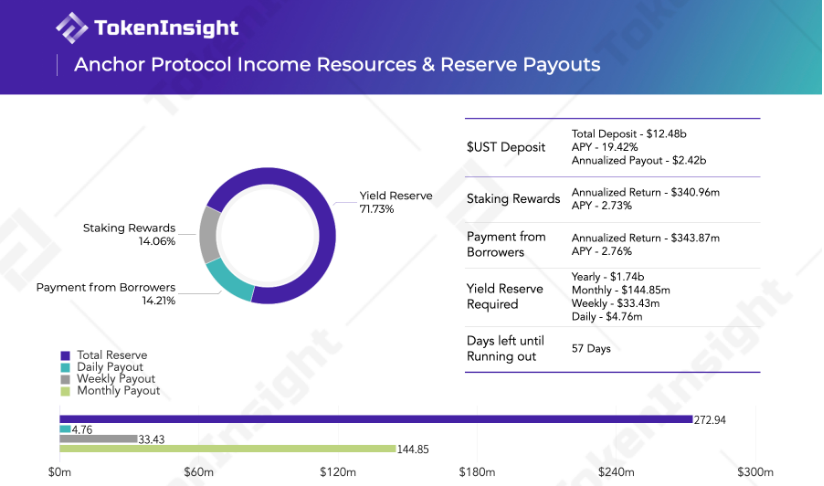This screenshot has height=486, width=824.
Task: Click the green Monthly Payout legend swatch
Action: 65,391
